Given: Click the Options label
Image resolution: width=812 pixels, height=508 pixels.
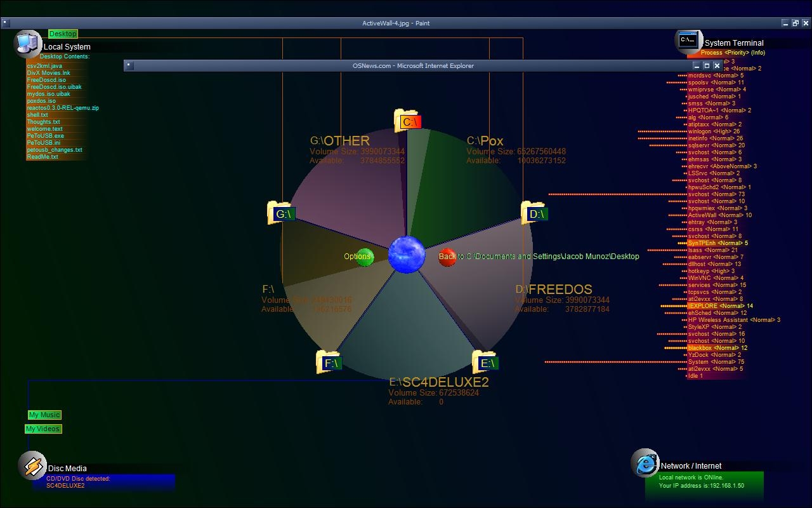Looking at the screenshot, I should (357, 257).
